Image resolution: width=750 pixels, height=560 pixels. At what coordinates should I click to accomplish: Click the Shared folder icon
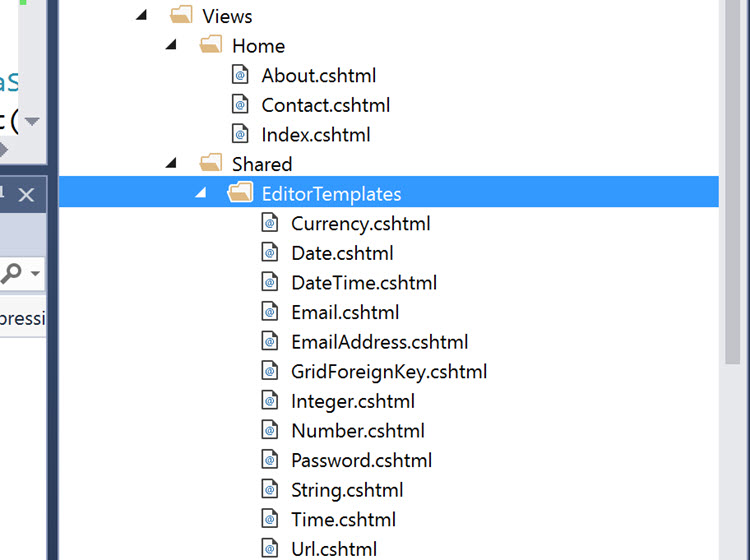(211, 163)
